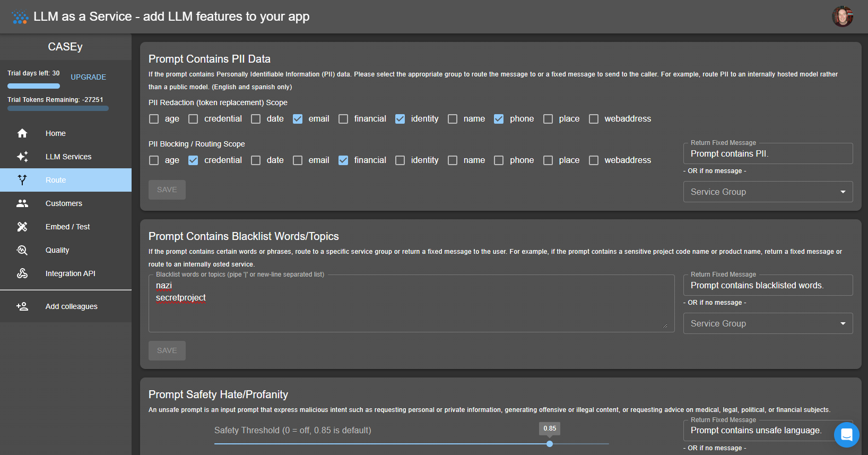
Task: Open Service Group dropdown in PII section
Action: pos(768,192)
